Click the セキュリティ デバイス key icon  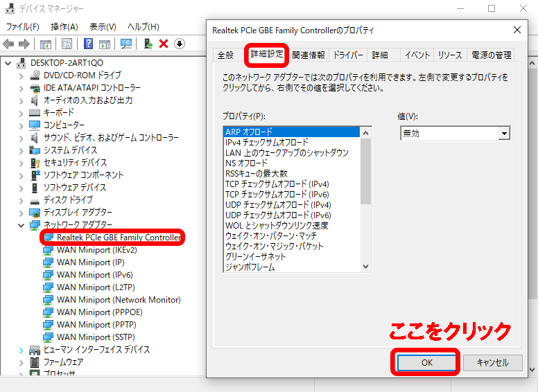tap(35, 163)
